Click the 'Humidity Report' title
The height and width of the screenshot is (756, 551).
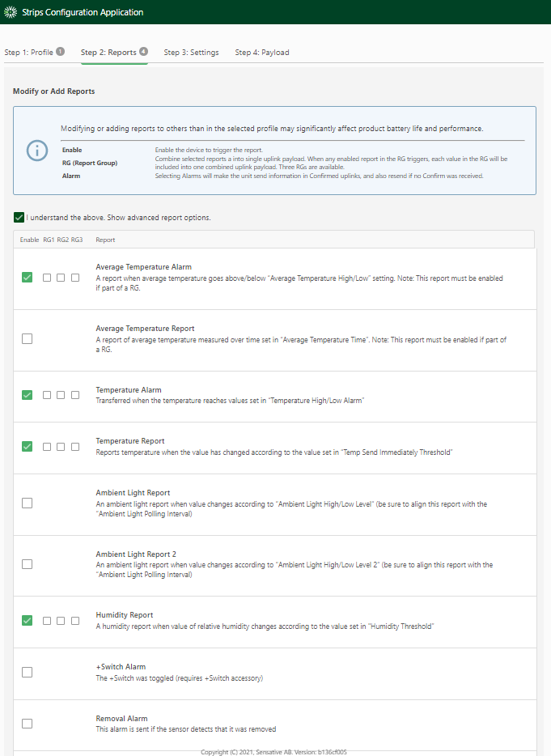(125, 615)
